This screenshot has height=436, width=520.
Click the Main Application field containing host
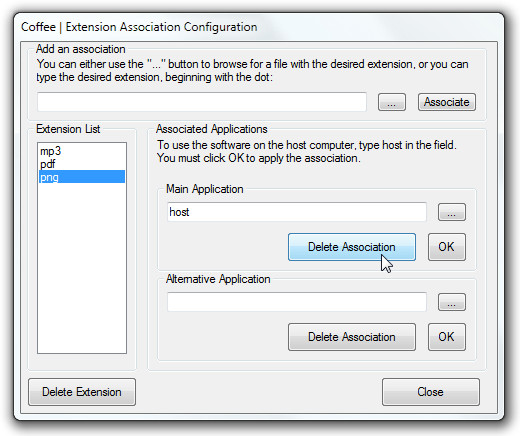[297, 212]
